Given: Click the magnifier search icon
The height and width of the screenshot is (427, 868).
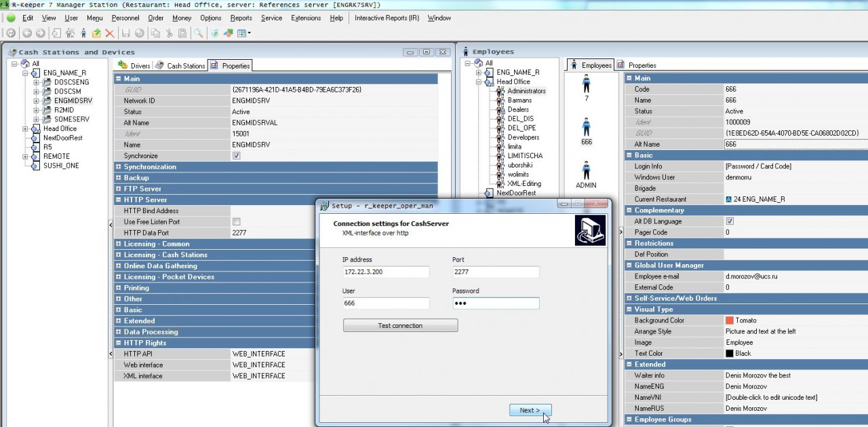Looking at the screenshot, I should pos(199,33).
